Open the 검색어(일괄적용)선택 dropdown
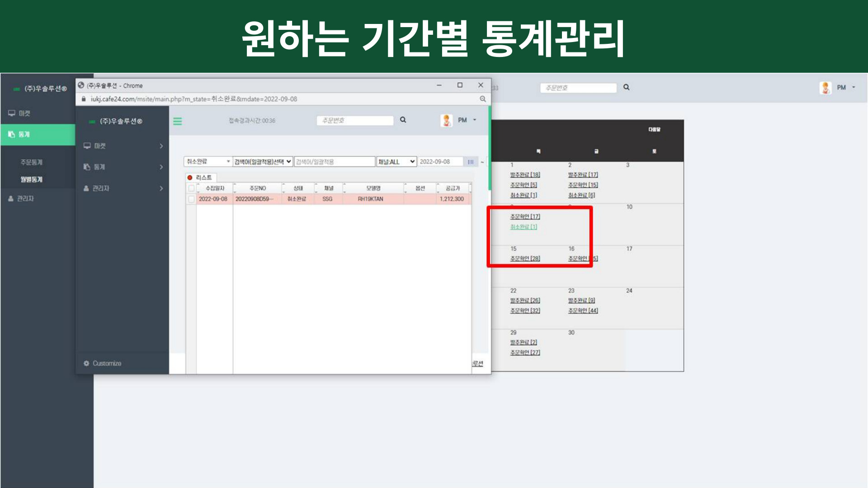868x488 pixels. coord(263,161)
